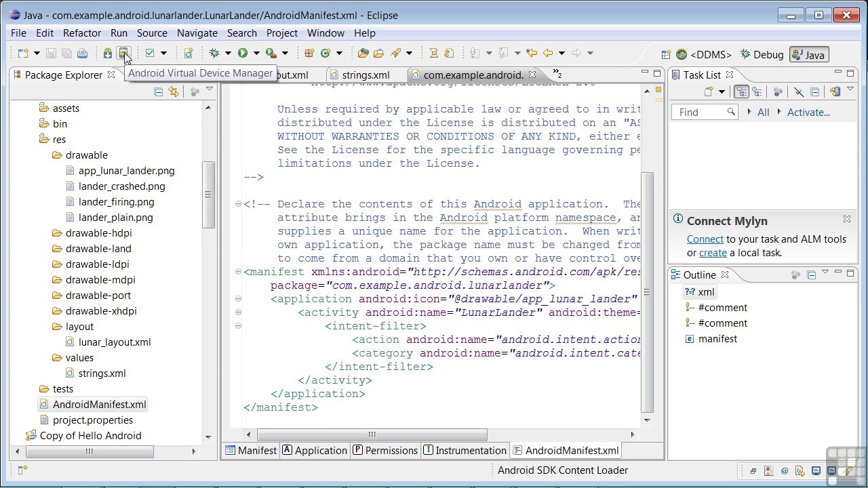Switch to the Application manifest tab
The image size is (868, 488).
click(x=315, y=450)
